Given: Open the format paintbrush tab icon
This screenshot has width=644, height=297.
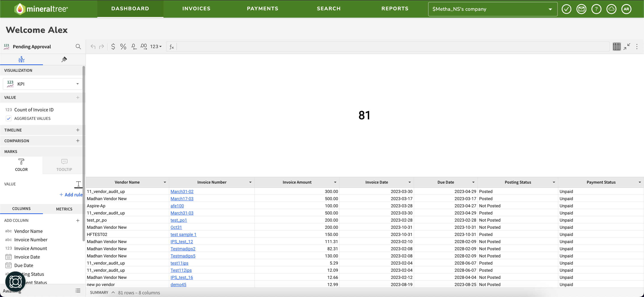Looking at the screenshot, I should [x=64, y=59].
